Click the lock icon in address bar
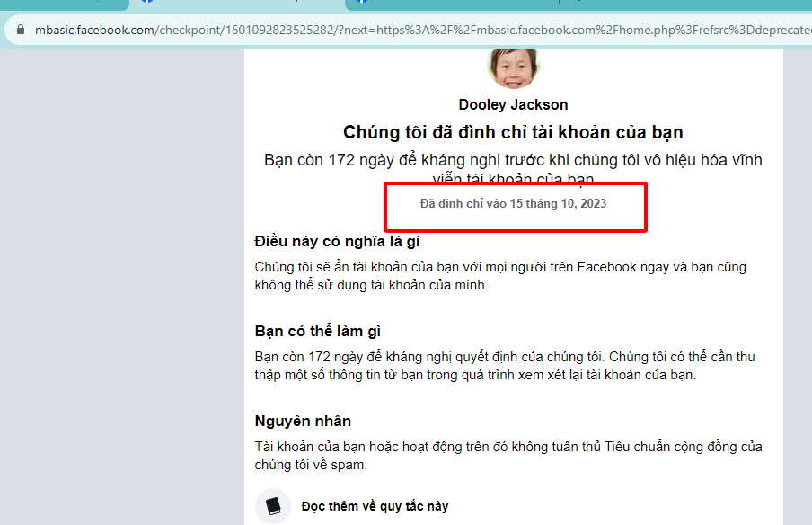Image resolution: width=812 pixels, height=525 pixels. tap(20, 30)
